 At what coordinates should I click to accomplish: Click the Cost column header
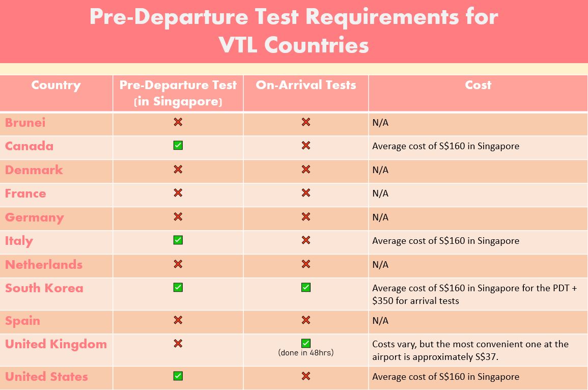tap(478, 85)
